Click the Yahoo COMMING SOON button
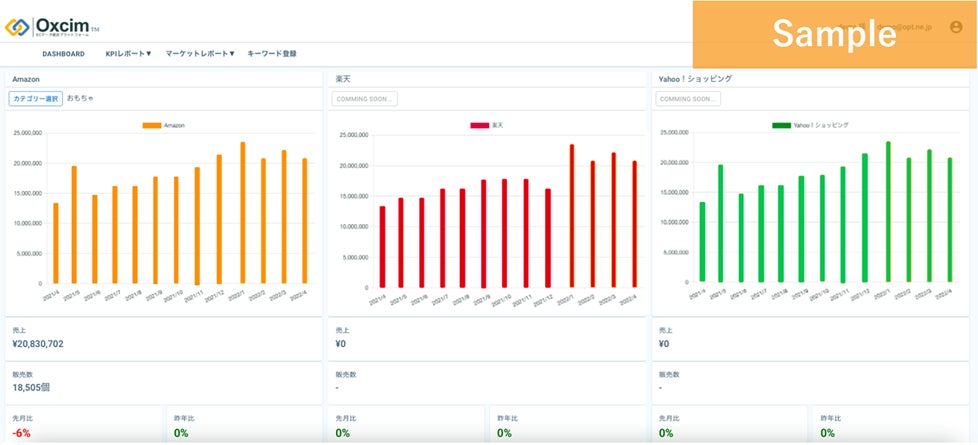This screenshot has width=978, height=445. [x=688, y=99]
